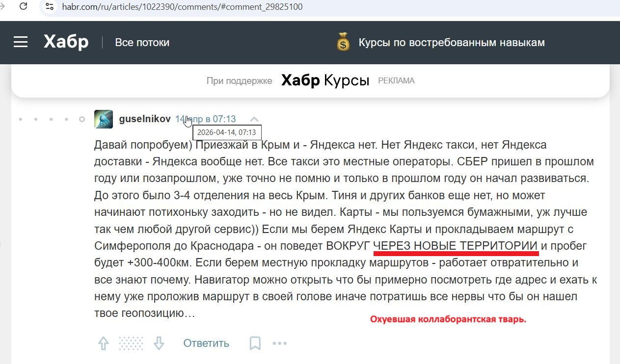Upvote the guselnikov comment
Screen dimensions: 620x364
pos(103,343)
